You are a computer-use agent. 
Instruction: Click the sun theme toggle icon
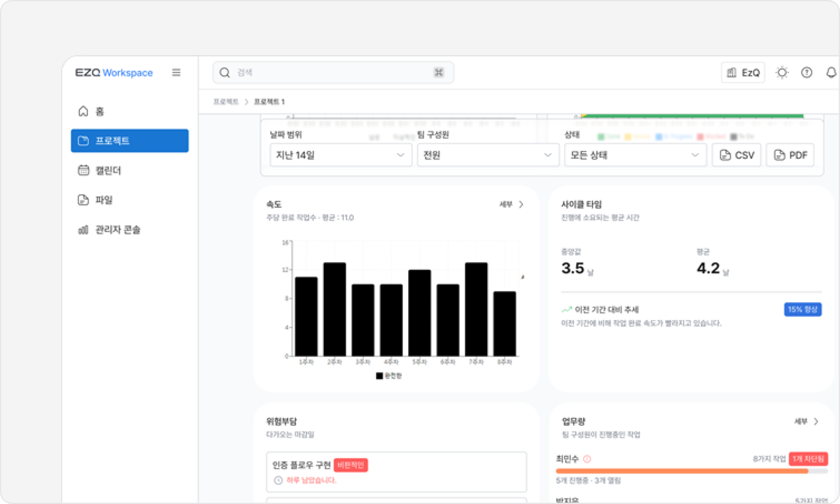(x=782, y=73)
